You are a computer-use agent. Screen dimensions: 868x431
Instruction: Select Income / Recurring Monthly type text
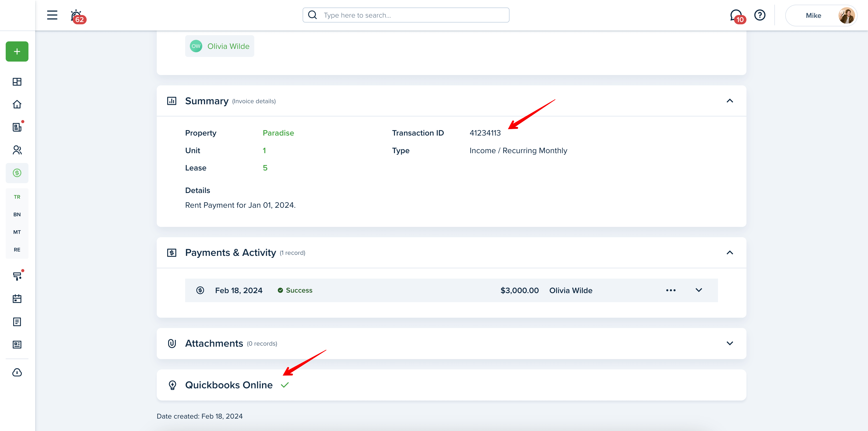coord(518,151)
